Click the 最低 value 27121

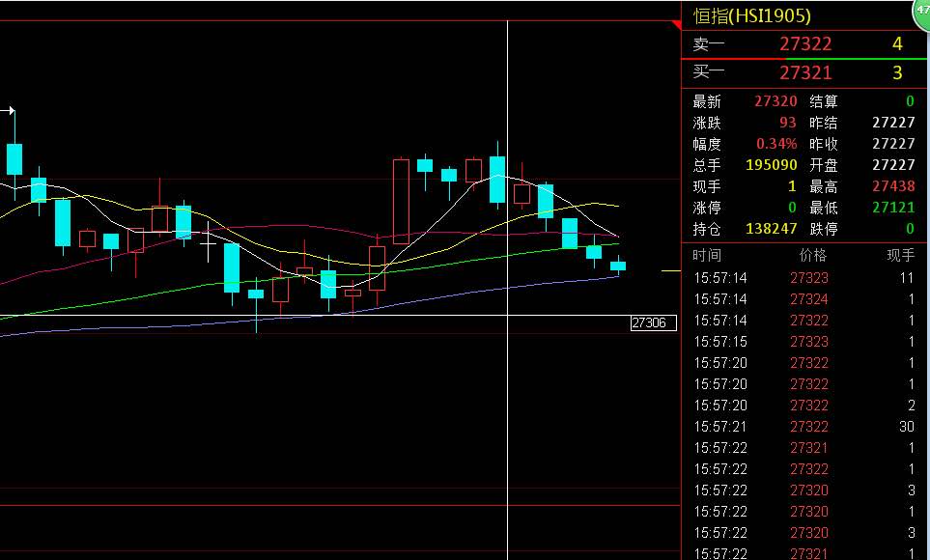point(893,208)
